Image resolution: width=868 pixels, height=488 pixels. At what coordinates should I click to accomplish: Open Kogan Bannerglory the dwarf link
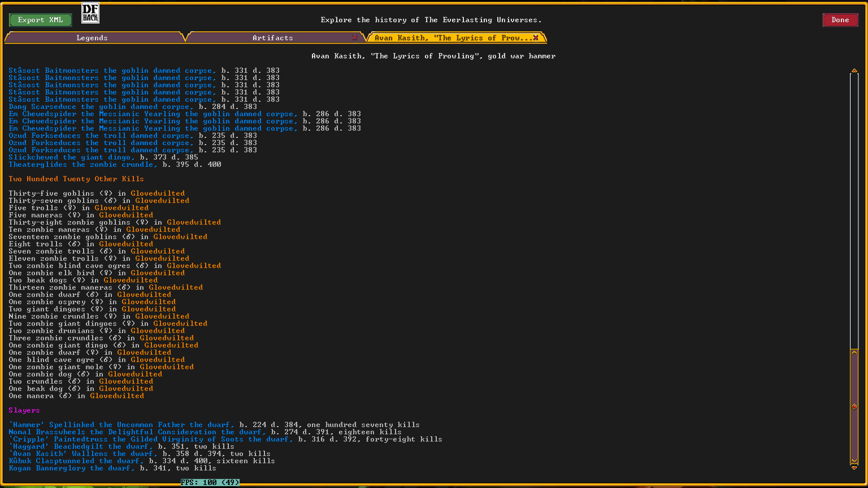point(71,469)
